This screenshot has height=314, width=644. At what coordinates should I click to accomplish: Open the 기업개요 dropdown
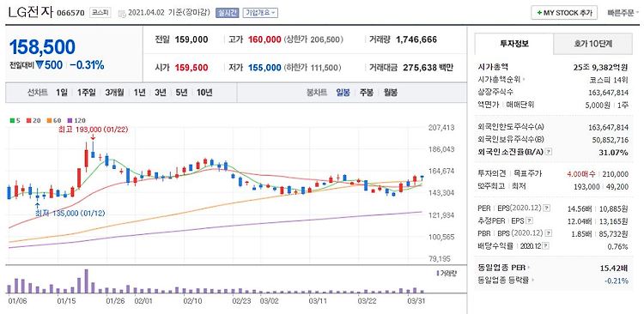[x=260, y=13]
